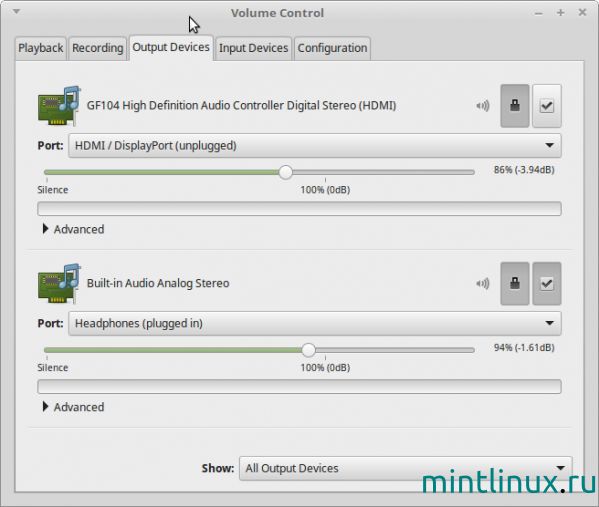The height and width of the screenshot is (507, 599).
Task: Open the Headphones port dropdown
Action: tap(315, 323)
